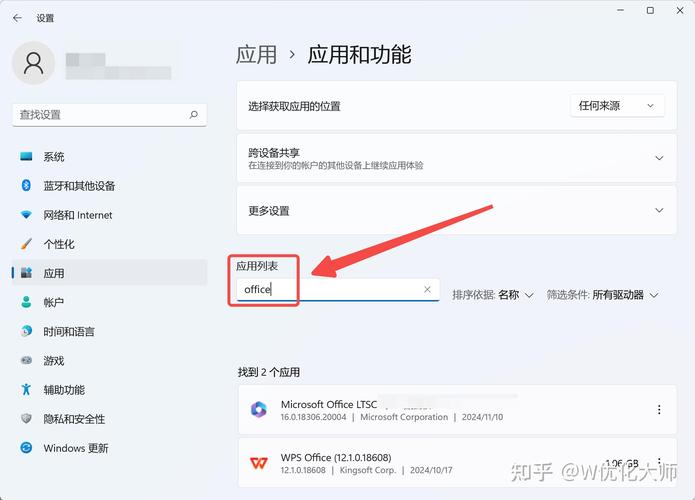Click the user profile avatar
Viewport: 695px width, 500px height.
34,63
